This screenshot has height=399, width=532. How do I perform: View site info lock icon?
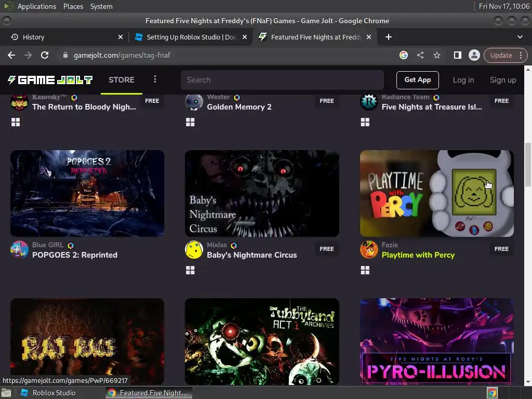pyautogui.click(x=65, y=55)
